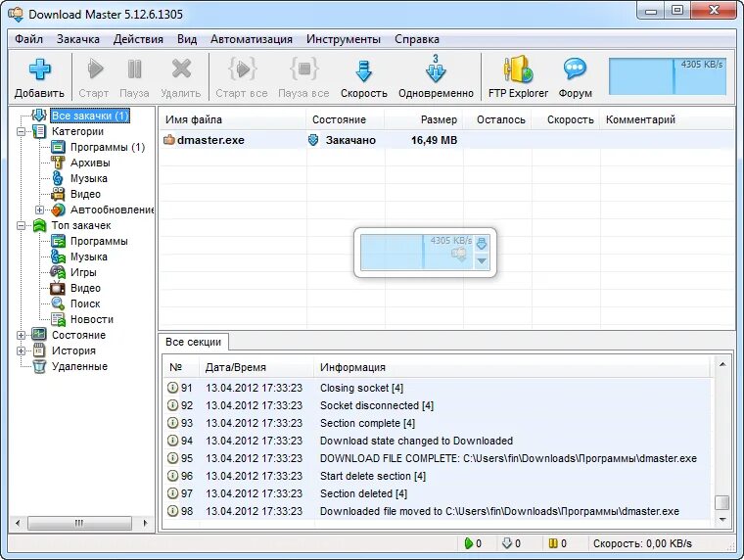Open the Закачка menu
Viewport: 744px width, 560px height.
(77, 39)
